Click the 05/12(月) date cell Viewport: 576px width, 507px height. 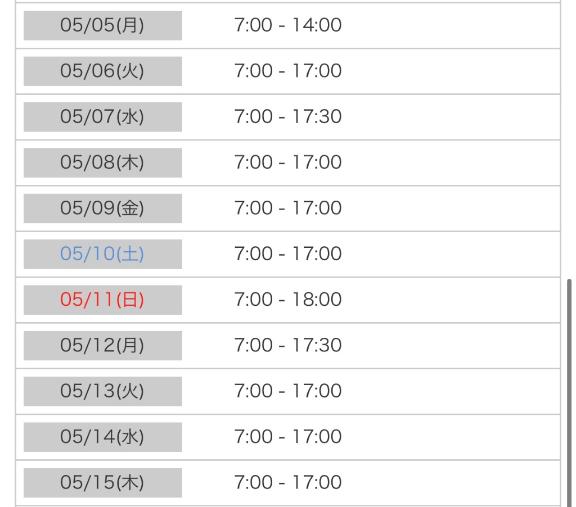click(x=102, y=345)
